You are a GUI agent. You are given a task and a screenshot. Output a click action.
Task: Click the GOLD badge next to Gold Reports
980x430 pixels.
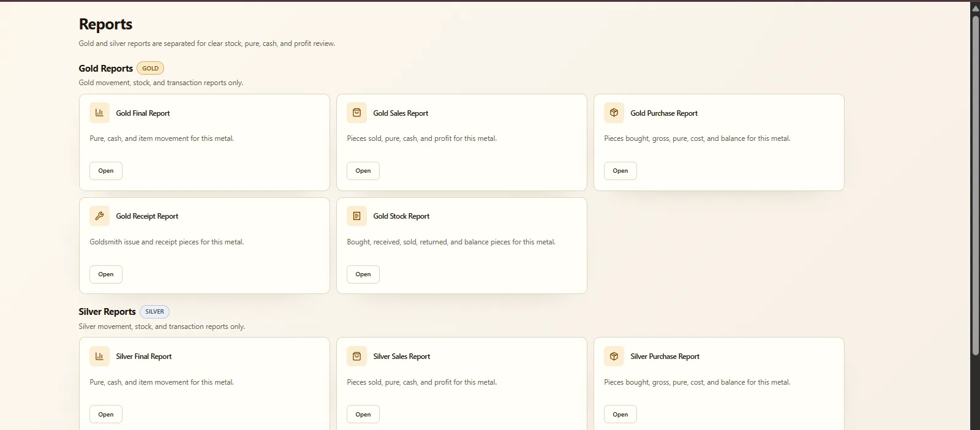pos(150,68)
